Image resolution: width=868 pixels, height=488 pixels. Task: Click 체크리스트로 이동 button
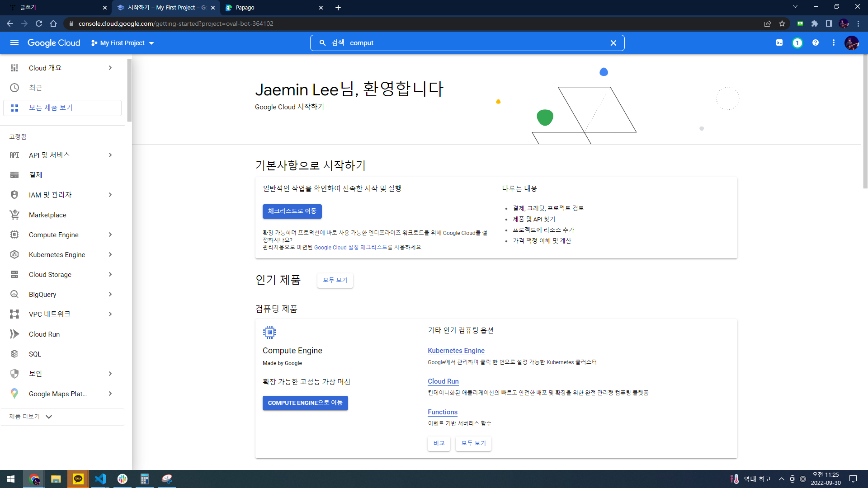[x=292, y=211]
